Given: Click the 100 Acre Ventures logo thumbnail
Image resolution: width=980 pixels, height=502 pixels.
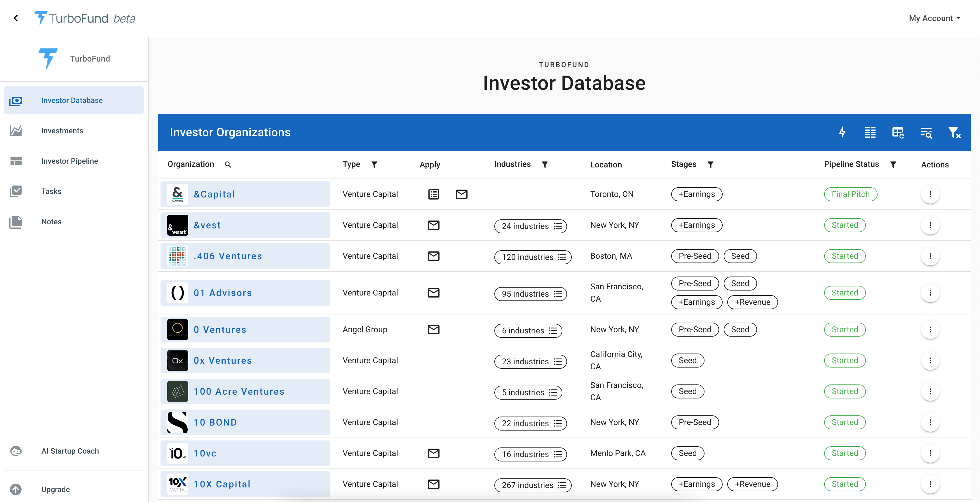Looking at the screenshot, I should pyautogui.click(x=178, y=391).
